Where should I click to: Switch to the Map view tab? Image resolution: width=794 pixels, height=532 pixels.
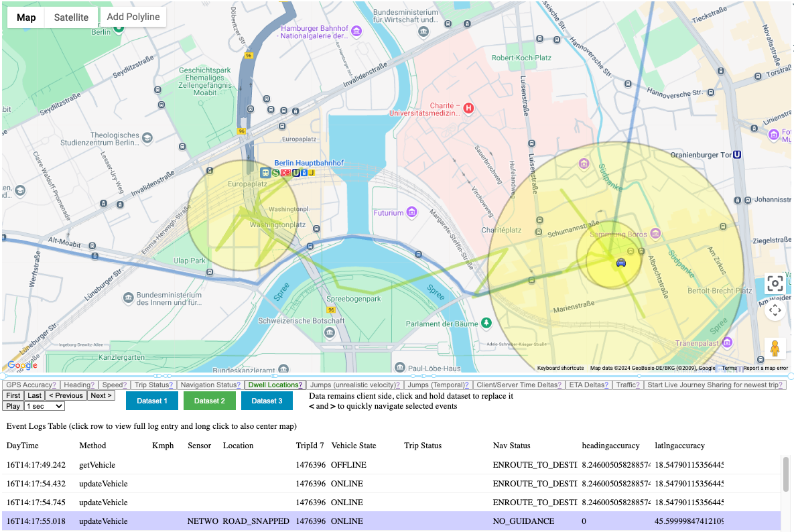pyautogui.click(x=26, y=17)
